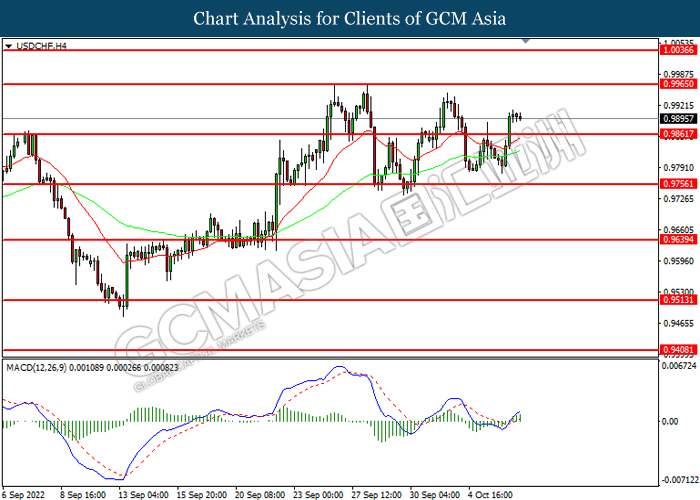Viewport: 700px width, 500px height.
Task: Click the 0.97910 price axis value
Action: tap(679, 168)
